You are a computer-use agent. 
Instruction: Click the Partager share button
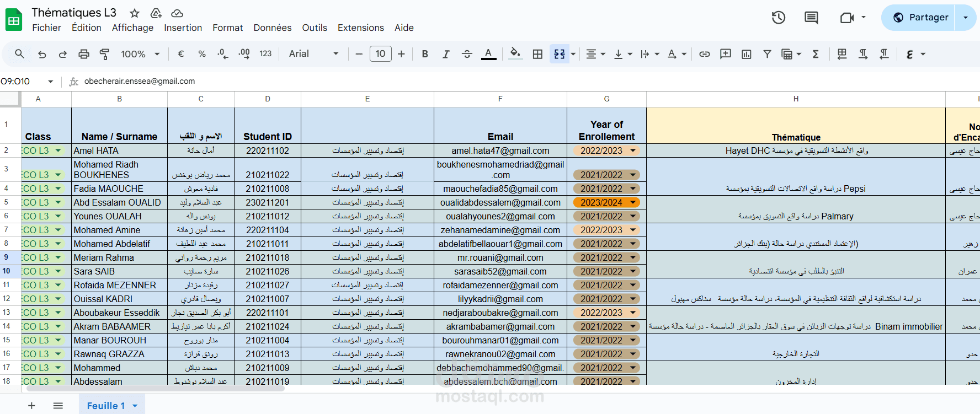pyautogui.click(x=921, y=18)
